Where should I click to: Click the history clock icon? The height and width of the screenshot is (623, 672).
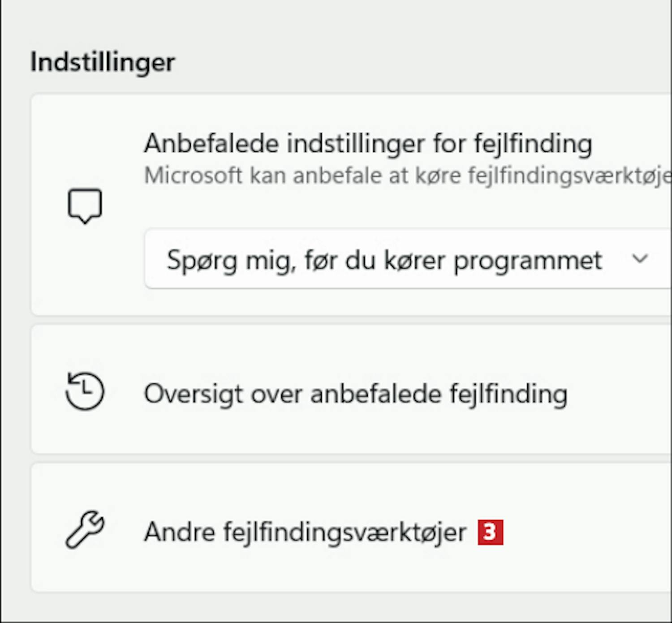coord(85,391)
